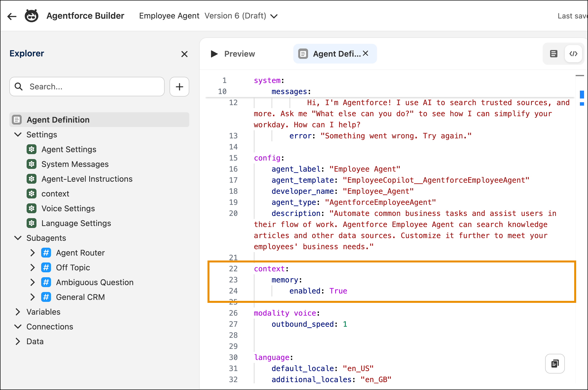Collapse the Connections section
588x390 pixels.
[x=18, y=326]
